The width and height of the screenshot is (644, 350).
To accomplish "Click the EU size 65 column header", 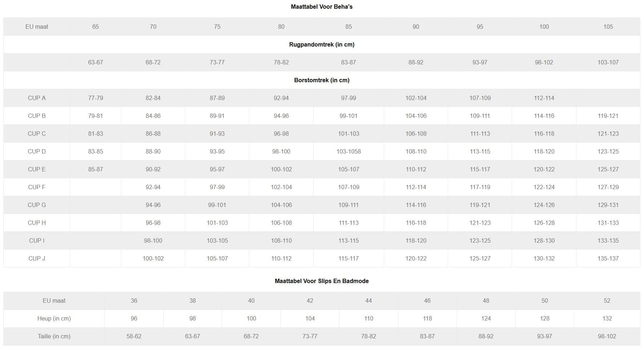I will 96,27.
